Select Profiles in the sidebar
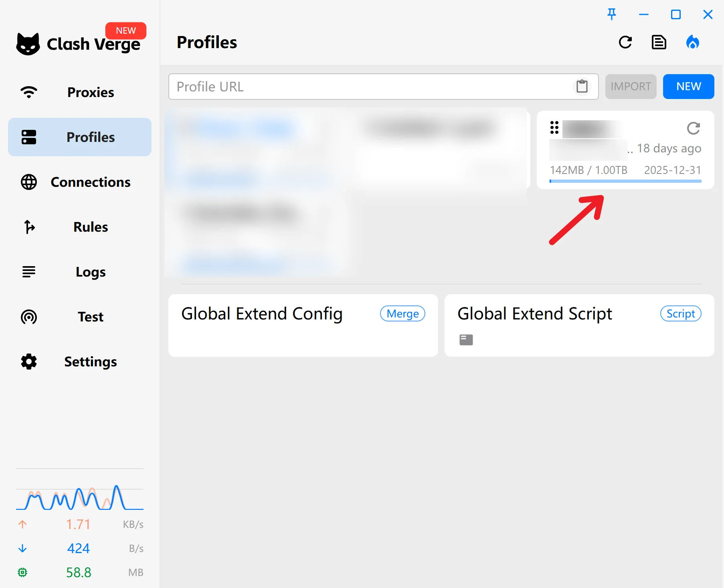The width and height of the screenshot is (724, 588). point(80,137)
